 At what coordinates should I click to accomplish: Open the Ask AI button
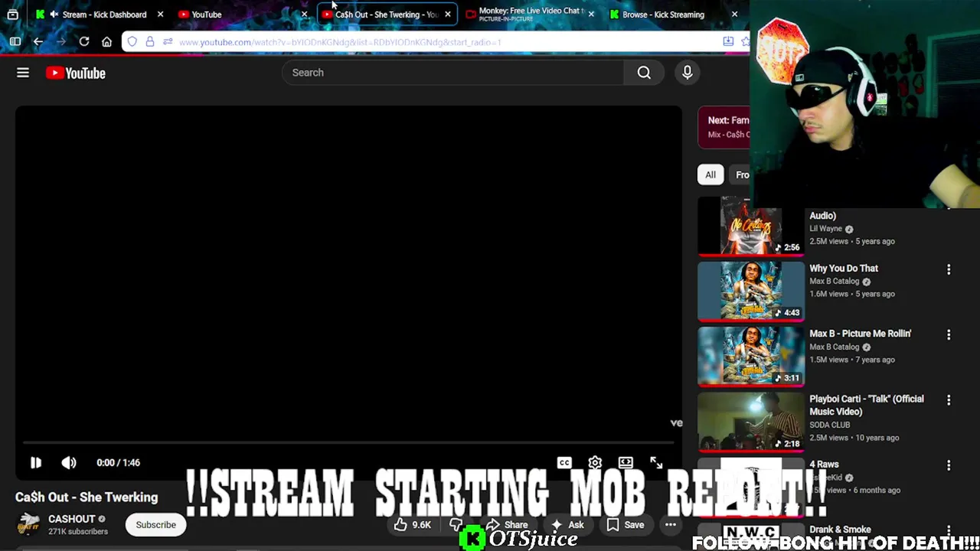coord(567,525)
